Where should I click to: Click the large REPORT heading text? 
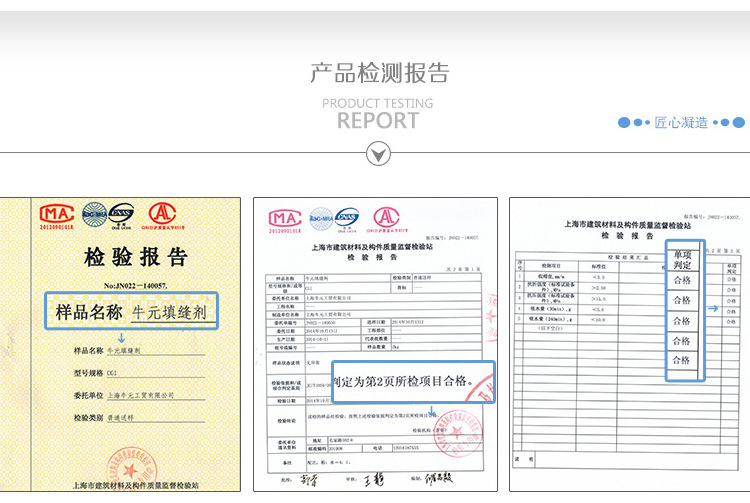click(x=378, y=120)
